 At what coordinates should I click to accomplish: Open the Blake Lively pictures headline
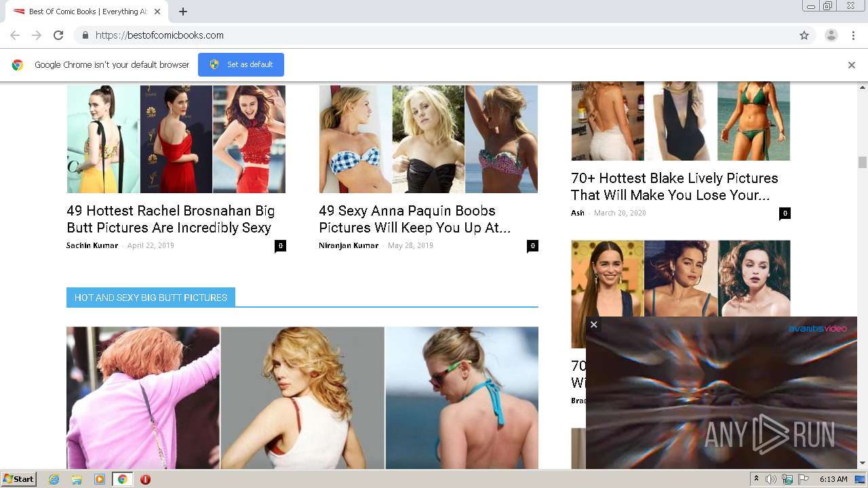[674, 186]
